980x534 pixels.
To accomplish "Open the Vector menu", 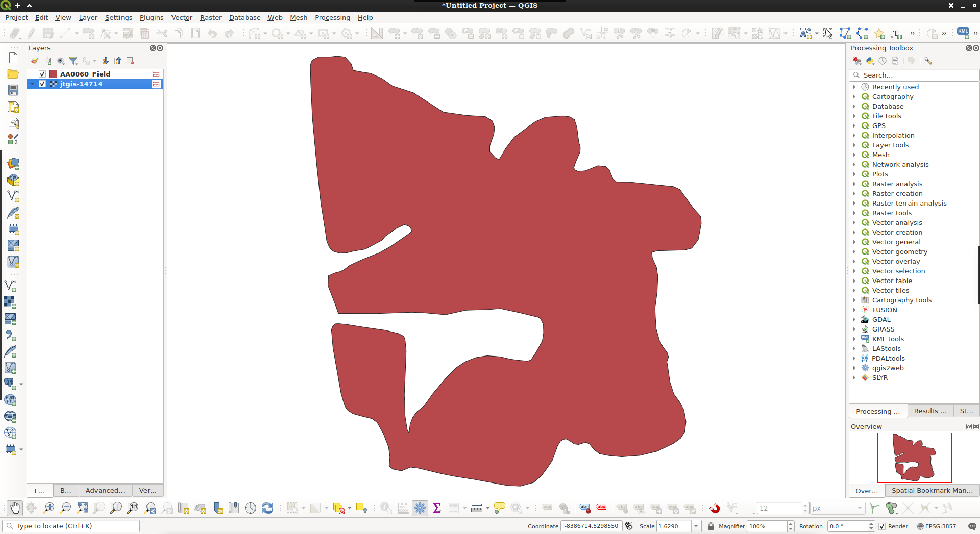I will tap(182, 17).
